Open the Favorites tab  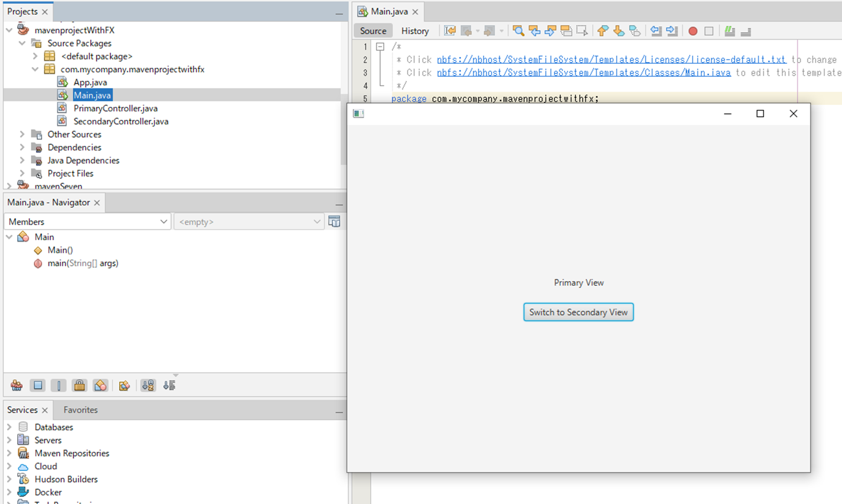pyautogui.click(x=80, y=410)
